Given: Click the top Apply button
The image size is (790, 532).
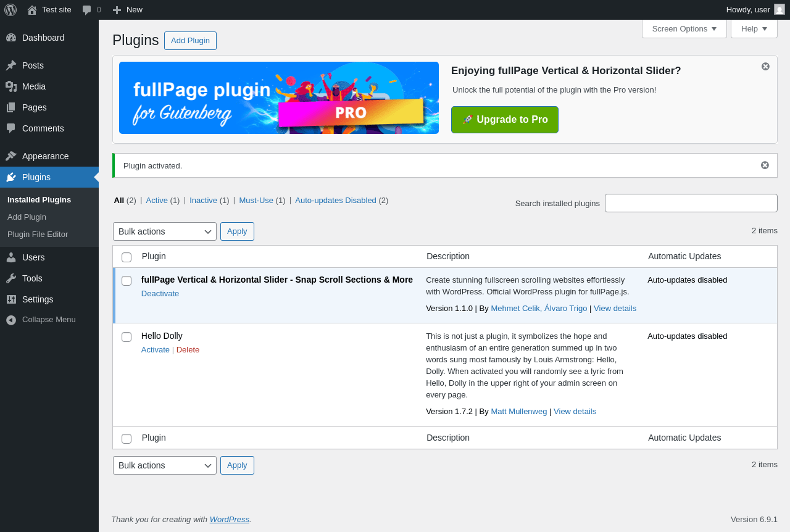Looking at the screenshot, I should pyautogui.click(x=237, y=231).
